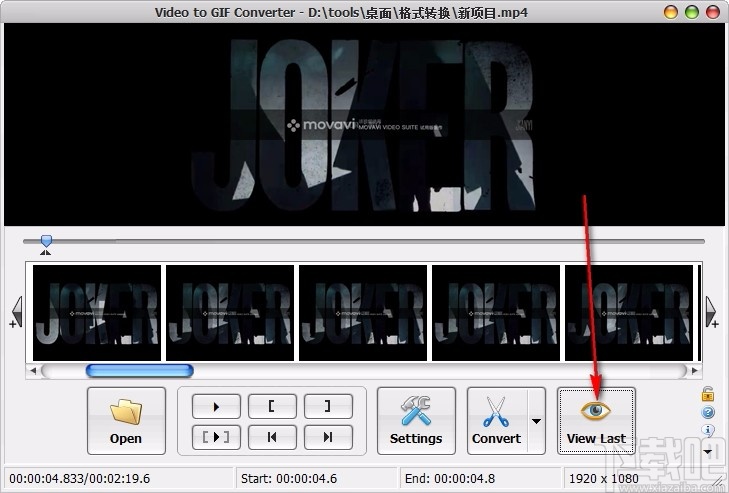Click the video preview area
This screenshot has height=493, width=729.
(x=364, y=125)
